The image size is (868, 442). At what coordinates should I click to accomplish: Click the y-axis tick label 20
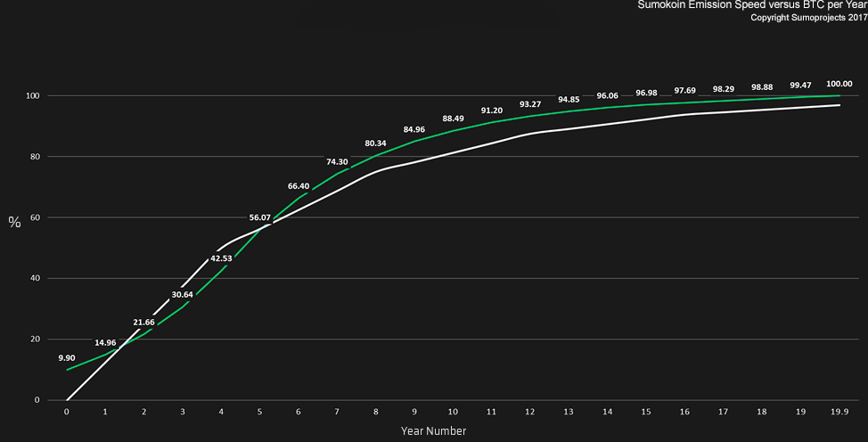(35, 339)
